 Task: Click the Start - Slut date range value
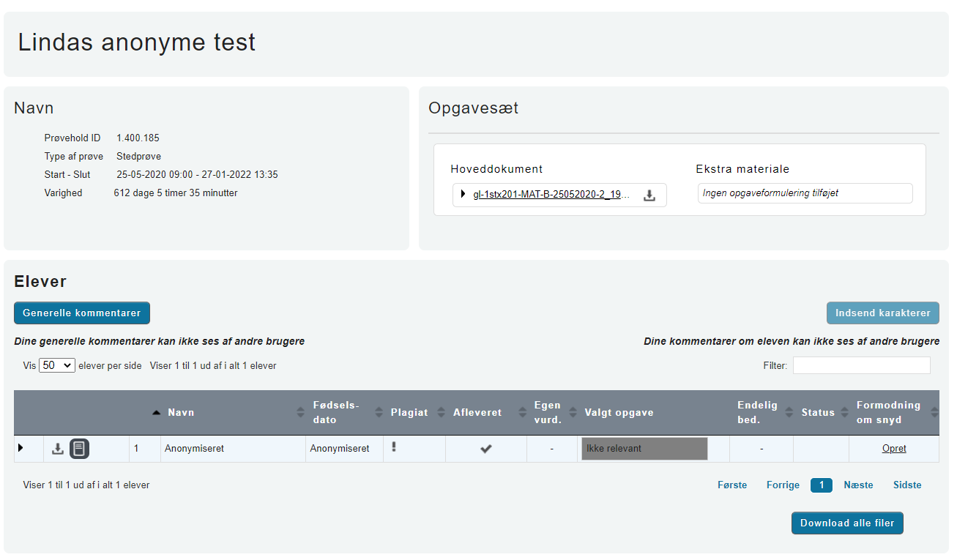click(197, 174)
